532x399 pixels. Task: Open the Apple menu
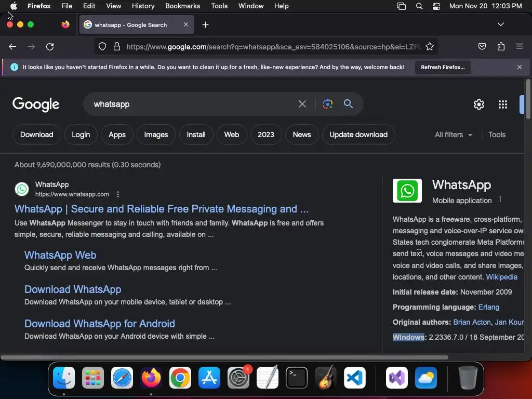[x=13, y=6]
